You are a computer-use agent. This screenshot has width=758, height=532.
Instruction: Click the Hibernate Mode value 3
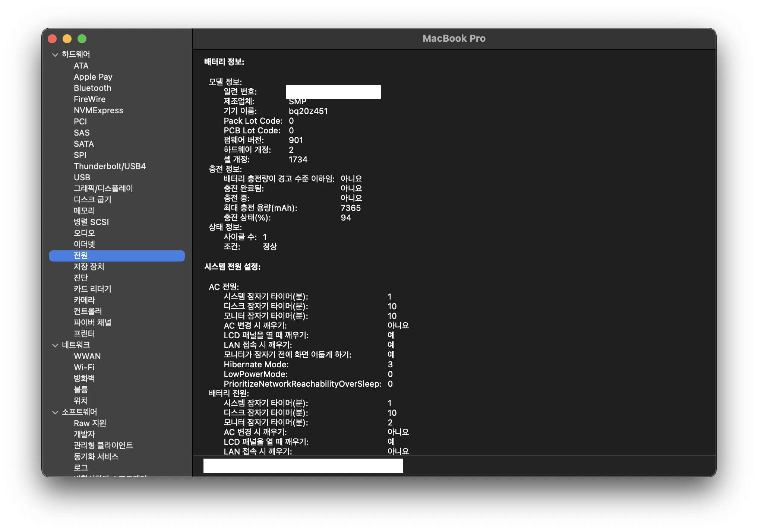[x=390, y=364]
